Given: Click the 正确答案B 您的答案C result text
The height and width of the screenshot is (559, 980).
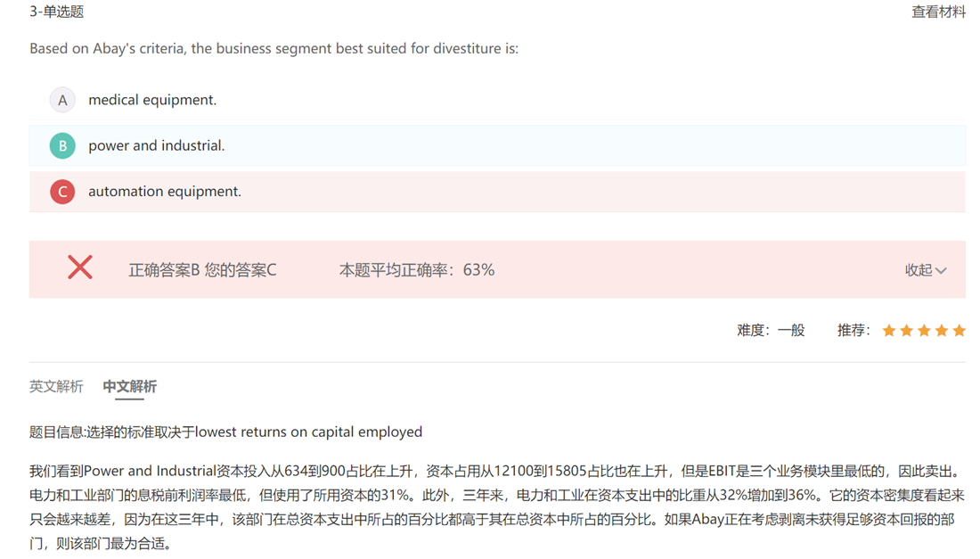Looking at the screenshot, I should 202,270.
